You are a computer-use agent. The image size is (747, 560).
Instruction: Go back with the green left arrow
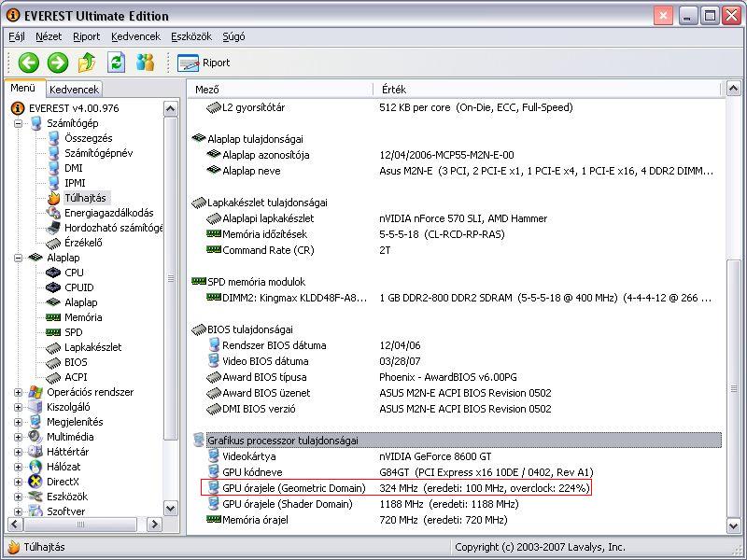(29, 63)
